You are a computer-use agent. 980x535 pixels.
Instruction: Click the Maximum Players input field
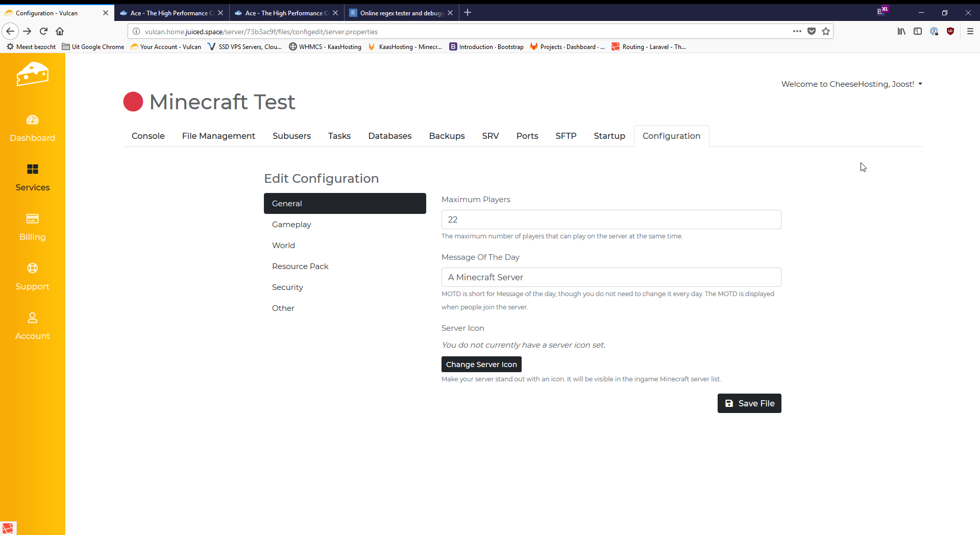[x=611, y=220]
